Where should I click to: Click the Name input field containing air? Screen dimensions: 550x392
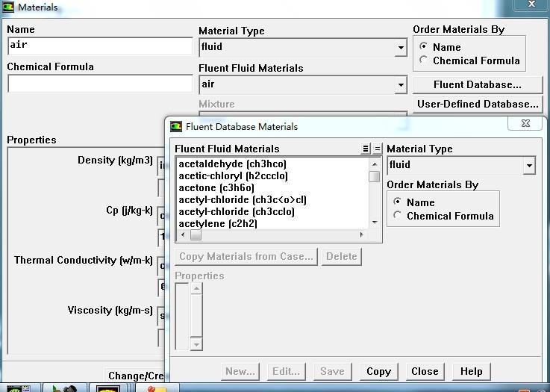100,46
